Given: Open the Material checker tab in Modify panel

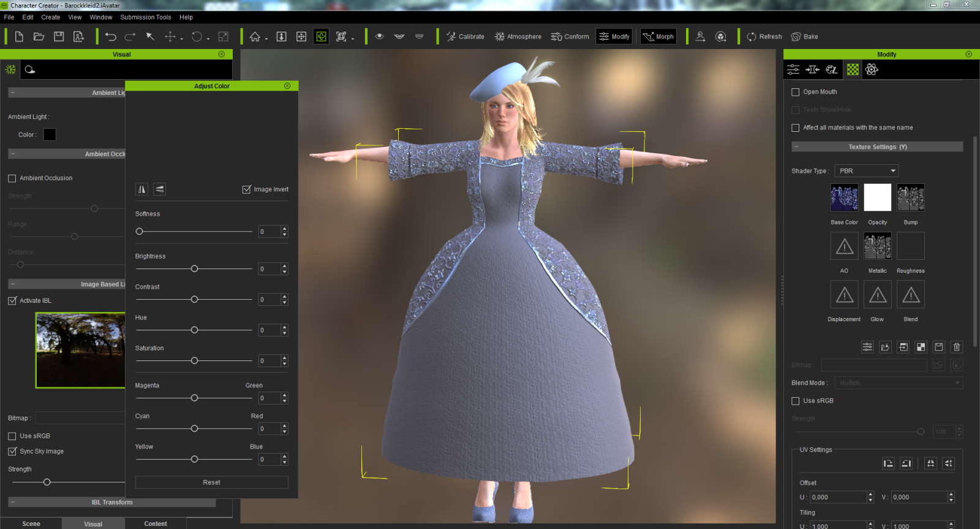Looking at the screenshot, I should 853,69.
